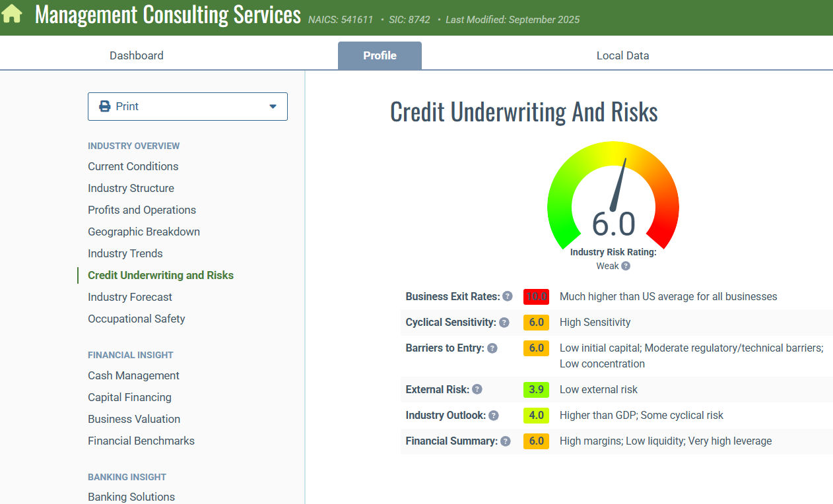The height and width of the screenshot is (504, 833).
Task: Open the Geographic Breakdown page
Action: 143,232
